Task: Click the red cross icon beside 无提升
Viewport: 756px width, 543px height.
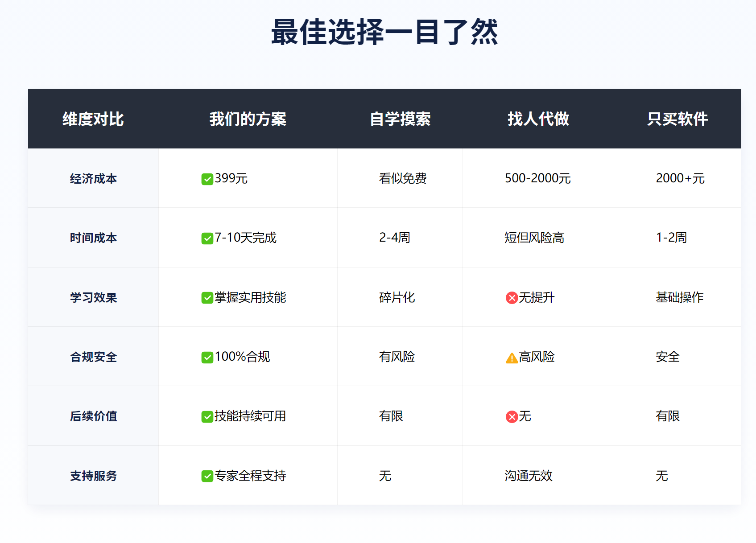Action: [512, 298]
